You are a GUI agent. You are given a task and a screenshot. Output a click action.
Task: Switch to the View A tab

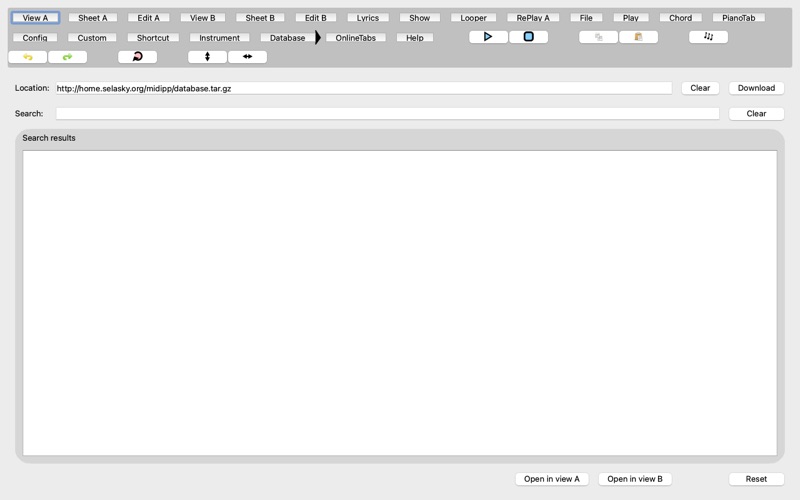tap(35, 18)
